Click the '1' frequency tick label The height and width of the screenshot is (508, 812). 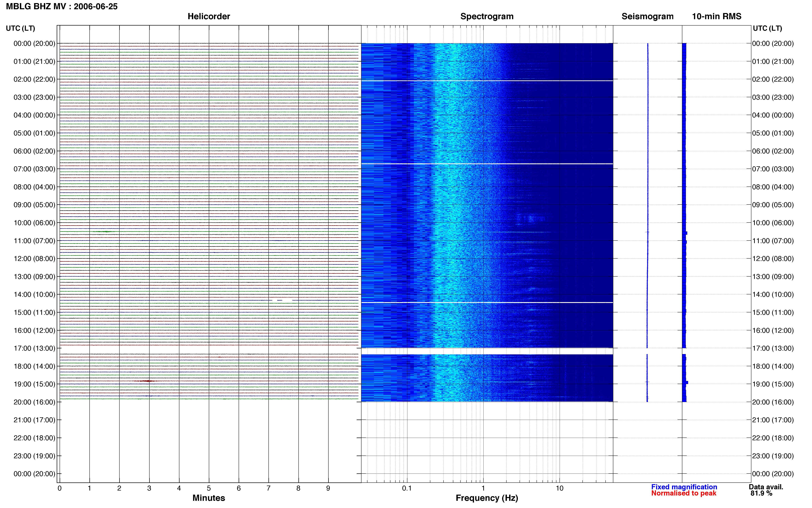coord(483,488)
